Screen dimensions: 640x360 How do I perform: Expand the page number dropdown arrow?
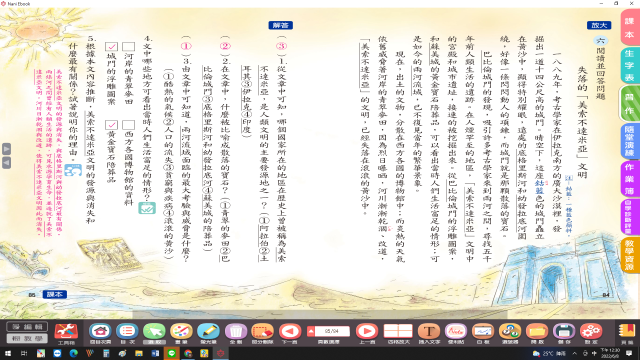(x=311, y=331)
